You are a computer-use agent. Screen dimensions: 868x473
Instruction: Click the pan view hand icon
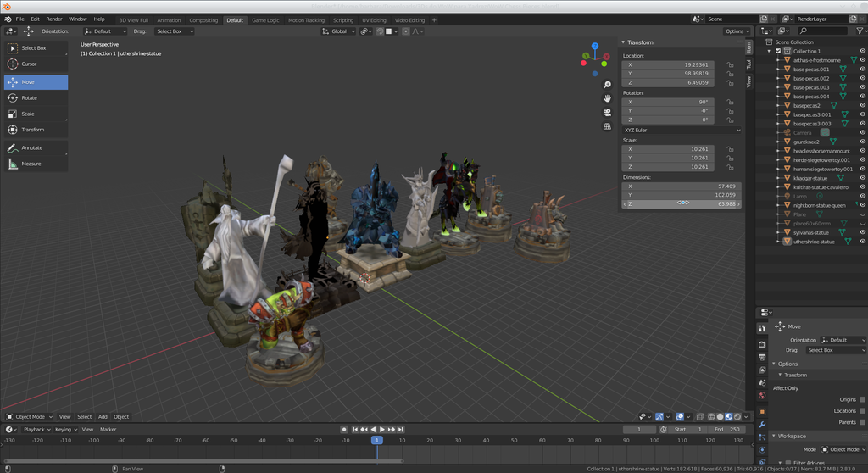607,98
